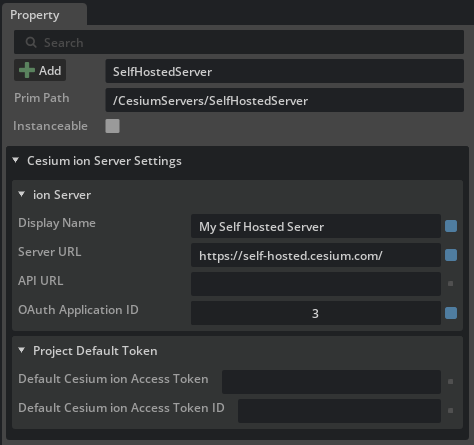Screen dimensions: 474x445
Task: Click the grey indicator beside API URL
Action: tap(451, 284)
